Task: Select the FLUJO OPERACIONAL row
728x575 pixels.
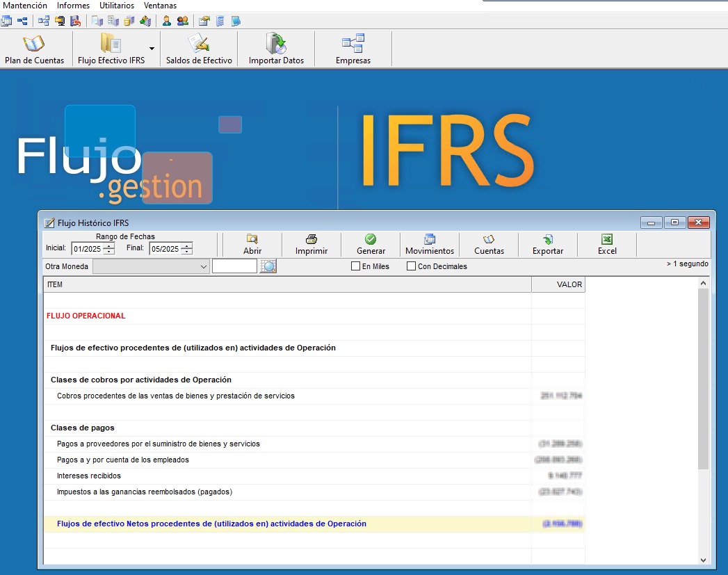Action: point(314,316)
